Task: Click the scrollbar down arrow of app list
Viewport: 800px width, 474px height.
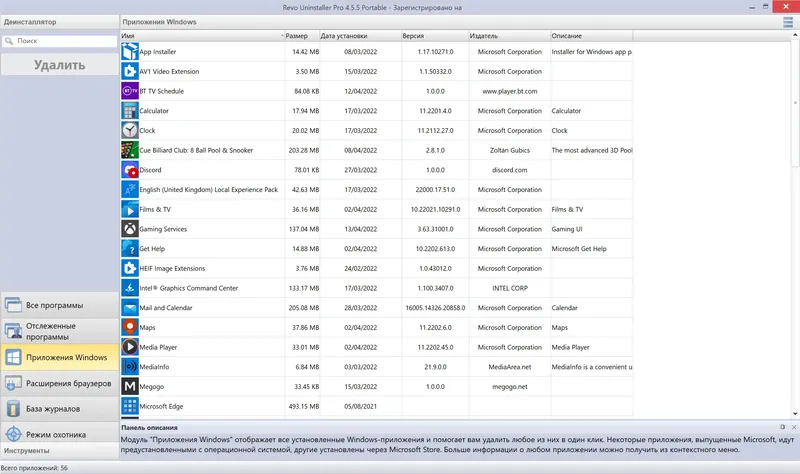Action: (795, 414)
